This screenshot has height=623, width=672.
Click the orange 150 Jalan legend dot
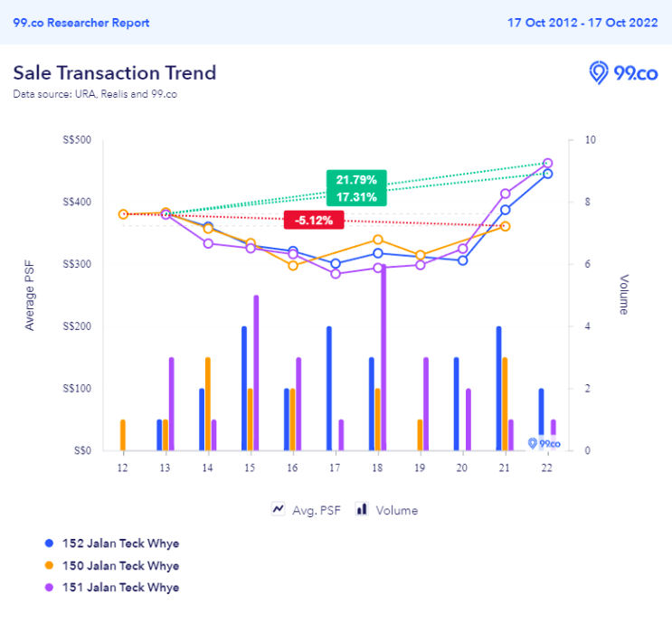tap(49, 566)
